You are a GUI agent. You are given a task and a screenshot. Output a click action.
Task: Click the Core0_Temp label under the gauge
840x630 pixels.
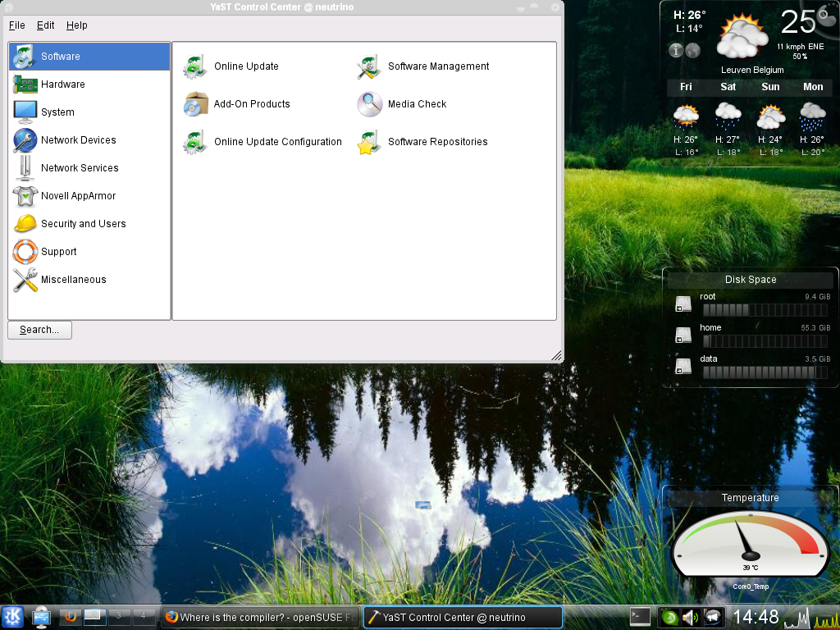[x=751, y=587]
